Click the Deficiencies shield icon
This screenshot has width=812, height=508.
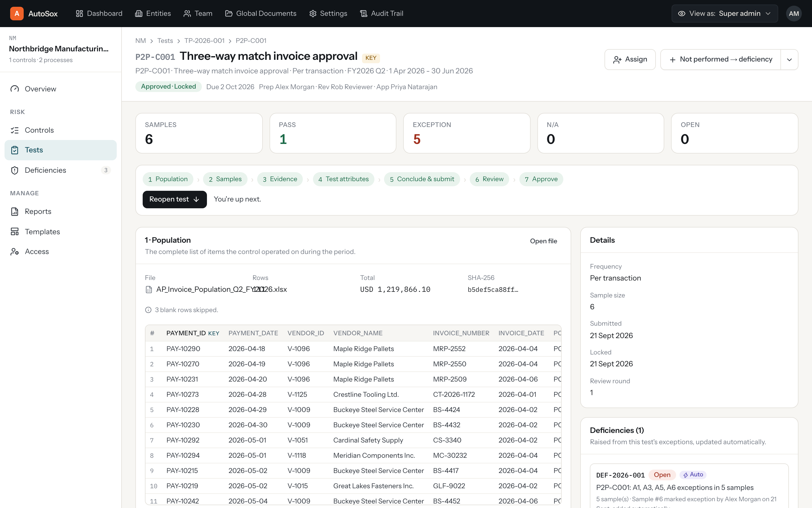15,170
